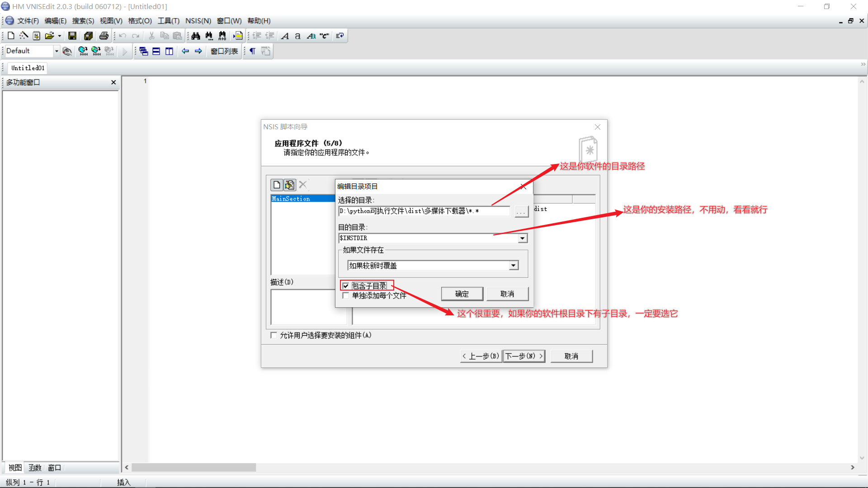Click the save floppy disk icon
Screen dimensions: 868x488
(x=72, y=36)
